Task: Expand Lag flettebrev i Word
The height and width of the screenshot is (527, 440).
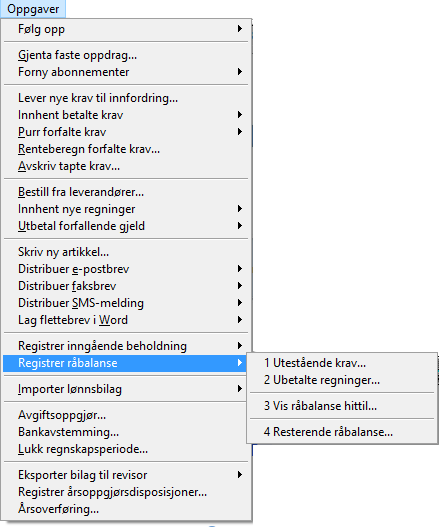Action: [x=126, y=320]
